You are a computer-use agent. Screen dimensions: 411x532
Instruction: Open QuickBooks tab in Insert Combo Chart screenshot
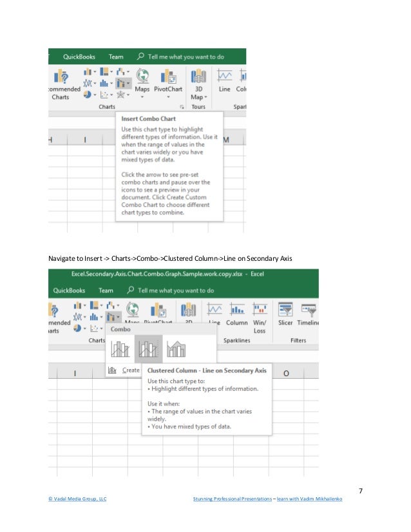[79, 57]
